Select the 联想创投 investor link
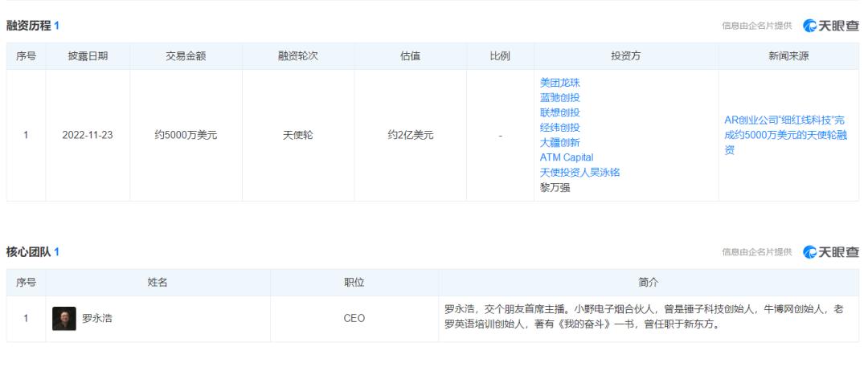The image size is (868, 371). click(559, 112)
